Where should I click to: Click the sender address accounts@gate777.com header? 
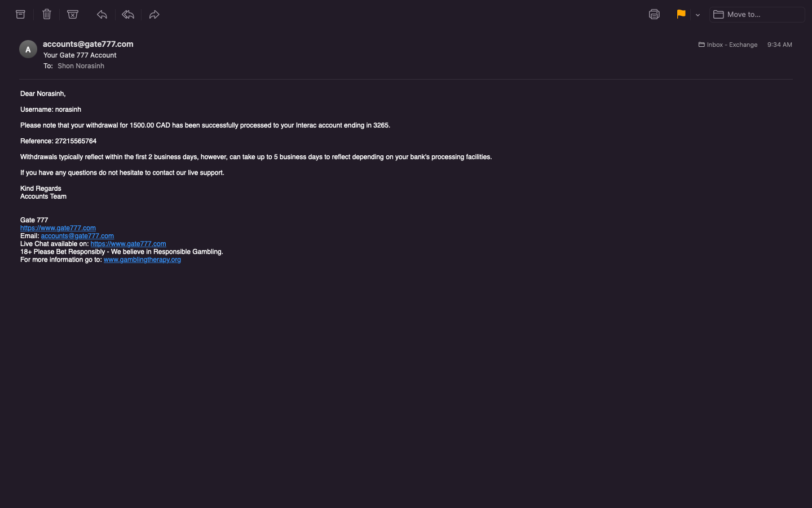(x=88, y=44)
